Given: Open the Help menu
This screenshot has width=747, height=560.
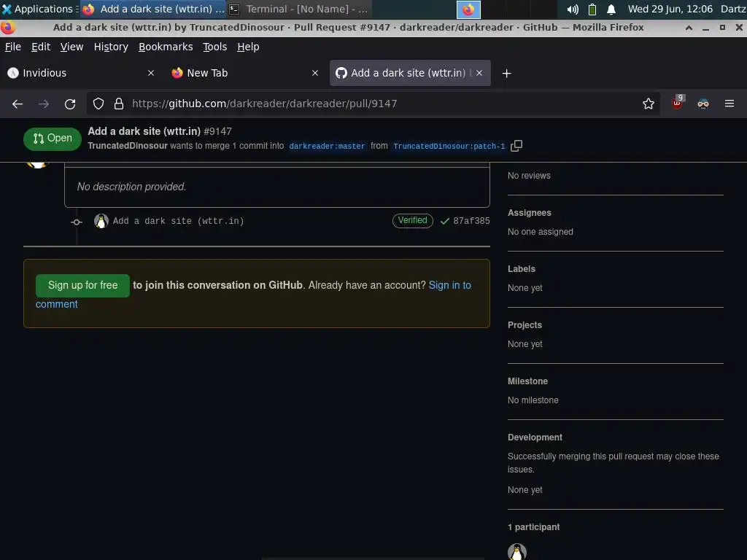Looking at the screenshot, I should 248,47.
